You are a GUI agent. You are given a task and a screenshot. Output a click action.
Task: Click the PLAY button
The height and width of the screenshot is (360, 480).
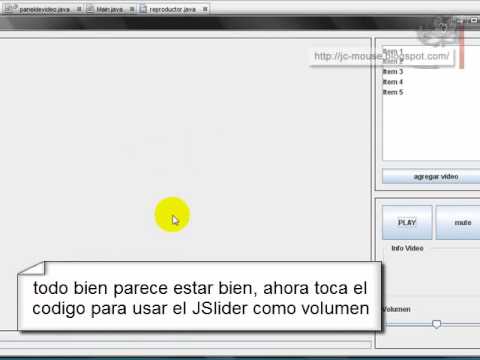point(407,223)
